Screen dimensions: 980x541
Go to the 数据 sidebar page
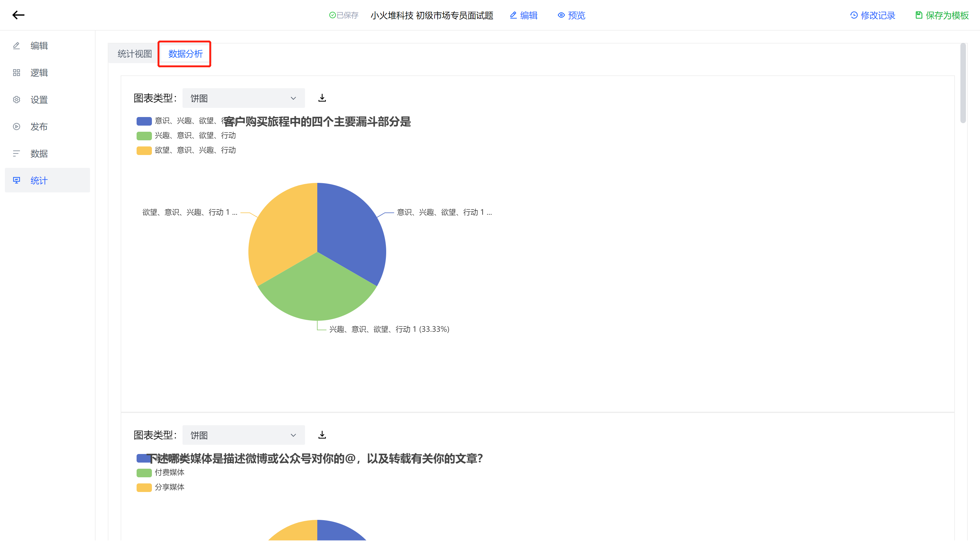click(39, 154)
